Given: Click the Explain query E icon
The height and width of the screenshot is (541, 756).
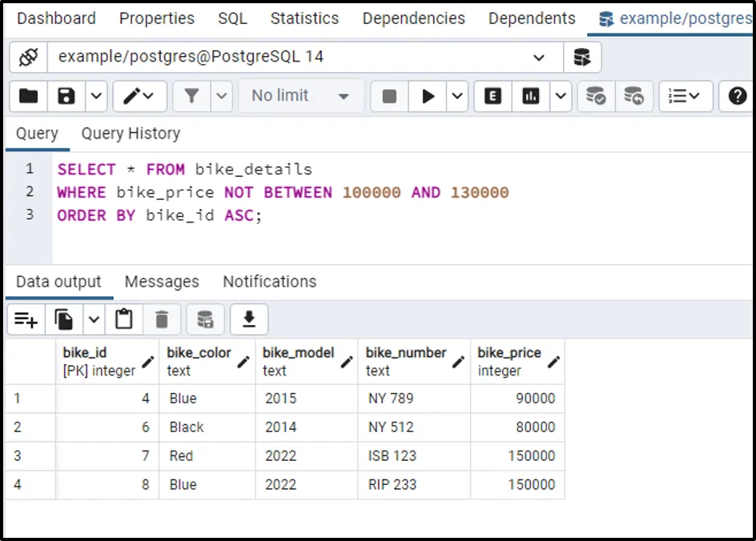Looking at the screenshot, I should click(493, 96).
